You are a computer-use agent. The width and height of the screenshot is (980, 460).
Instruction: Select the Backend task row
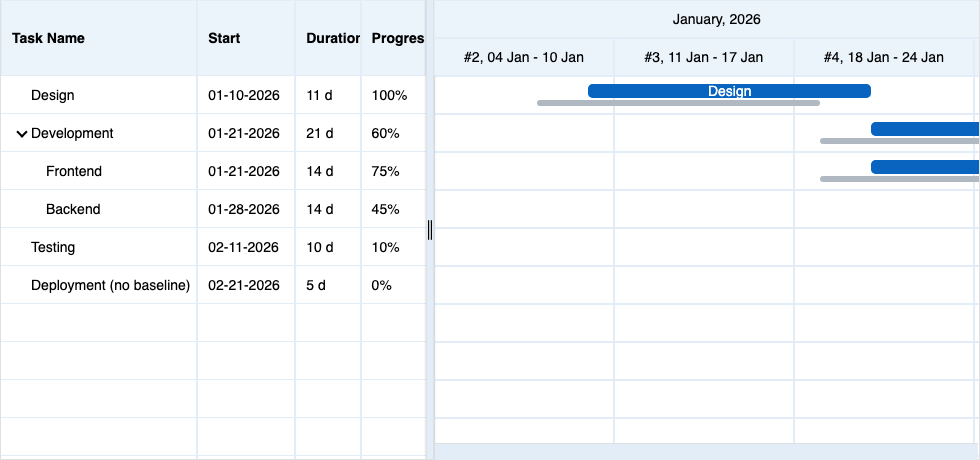(x=73, y=210)
